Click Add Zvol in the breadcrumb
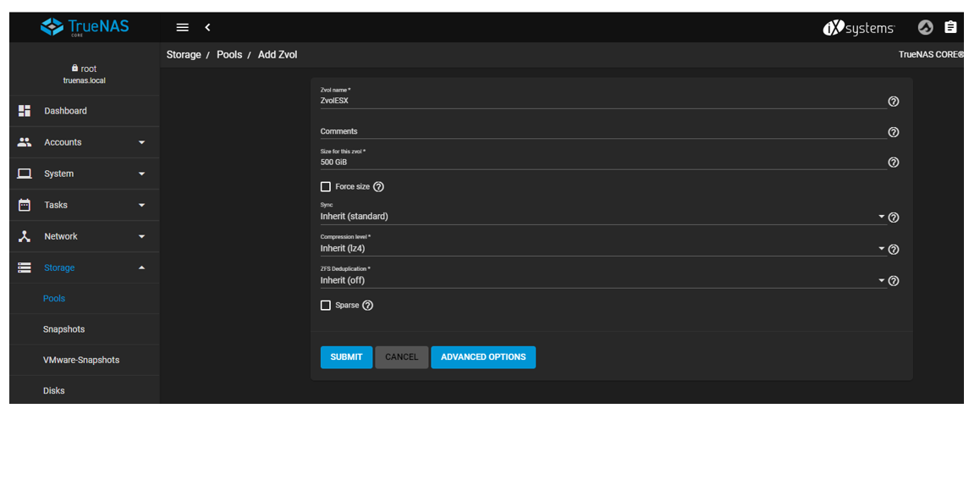The height and width of the screenshot is (480, 980). 278,55
